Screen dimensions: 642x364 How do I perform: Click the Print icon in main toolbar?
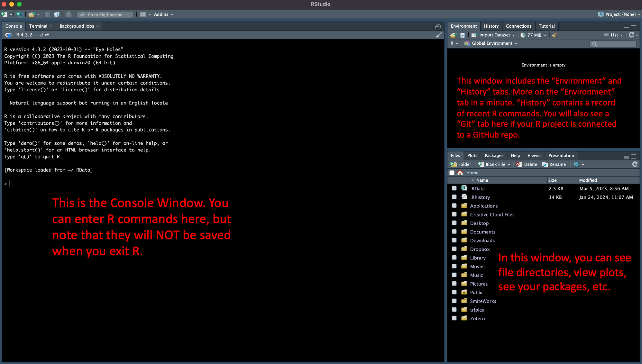pyautogui.click(x=69, y=14)
